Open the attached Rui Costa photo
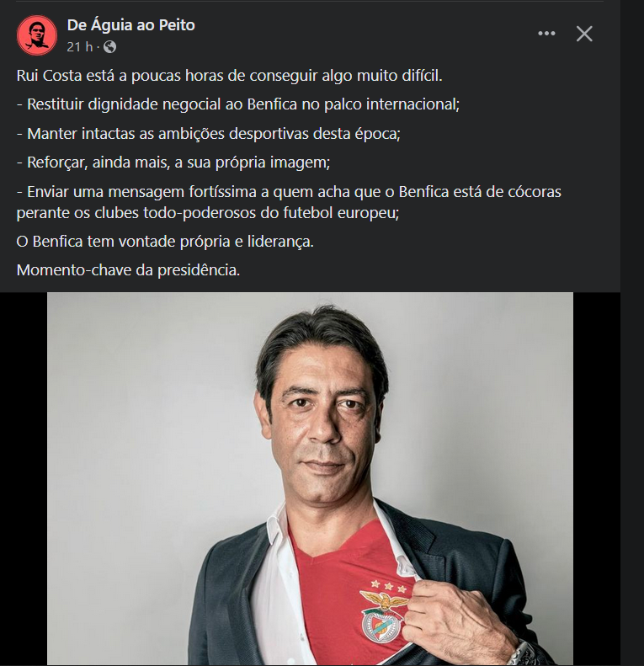This screenshot has width=644, height=666. pyautogui.click(x=310, y=479)
